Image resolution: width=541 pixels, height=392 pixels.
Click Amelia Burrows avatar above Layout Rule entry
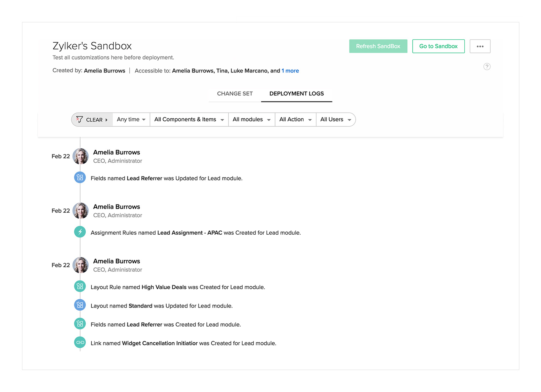point(81,265)
